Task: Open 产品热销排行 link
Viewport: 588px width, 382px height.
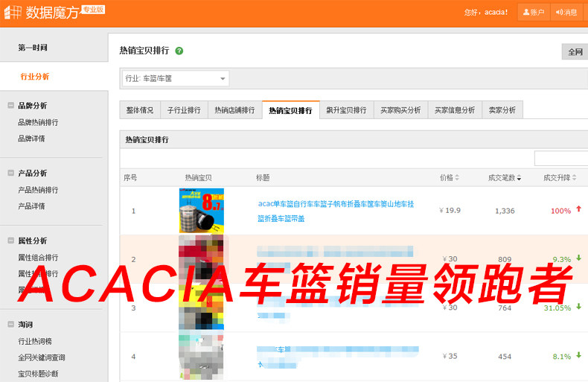Action: (x=38, y=190)
